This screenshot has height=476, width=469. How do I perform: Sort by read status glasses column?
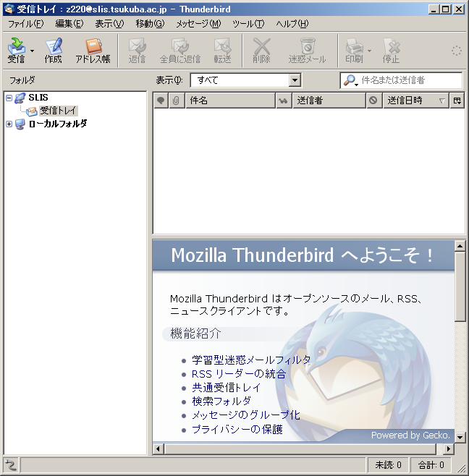tap(284, 101)
